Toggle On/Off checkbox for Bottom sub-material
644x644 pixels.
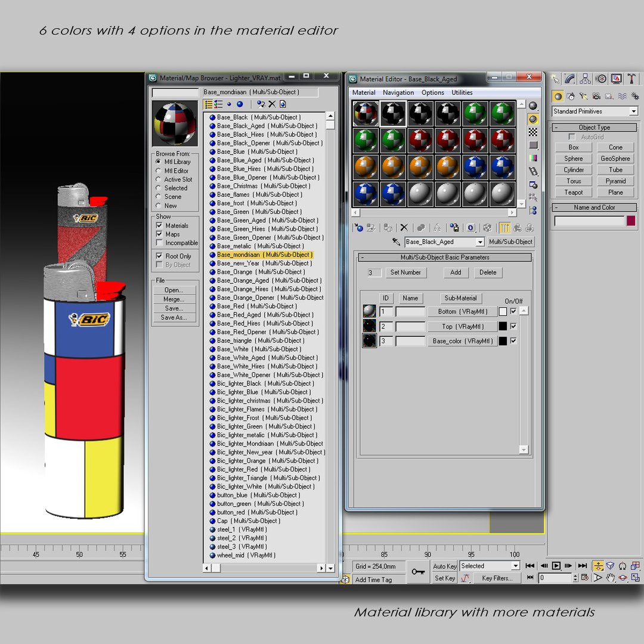(x=513, y=311)
